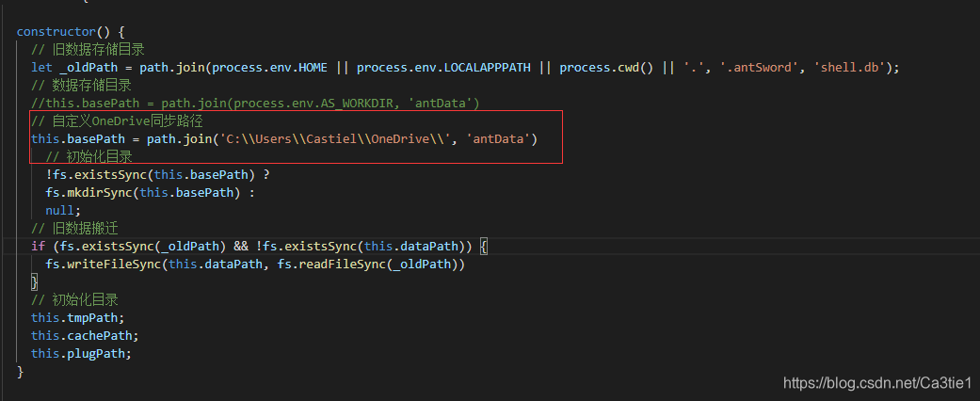Image resolution: width=980 pixels, height=401 pixels.
Task: Click '// 初始化目录' comment above !fs.existsSync line
Action: pos(88,156)
